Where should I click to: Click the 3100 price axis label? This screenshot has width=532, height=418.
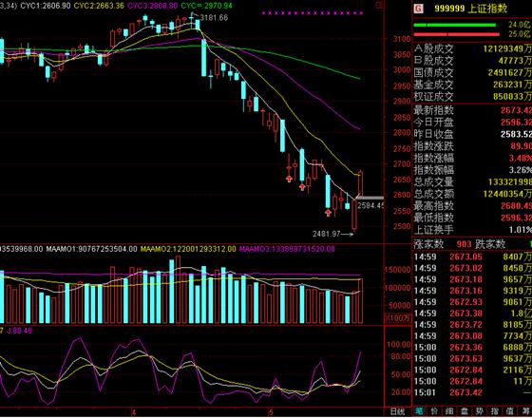pos(402,39)
